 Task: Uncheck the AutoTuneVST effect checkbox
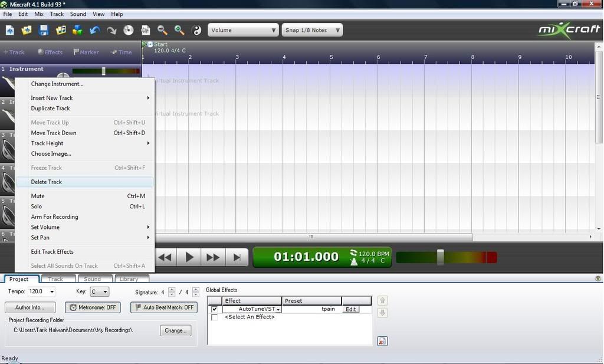215,309
